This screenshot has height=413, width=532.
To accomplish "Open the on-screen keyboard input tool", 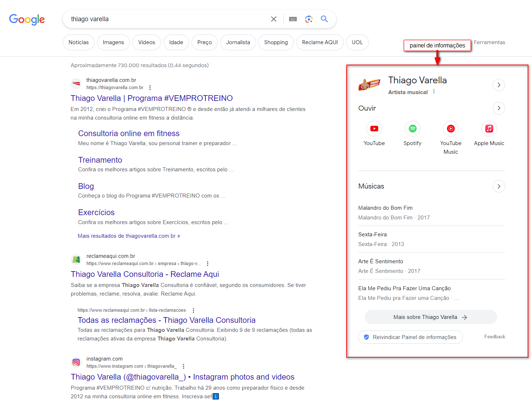I will [293, 19].
